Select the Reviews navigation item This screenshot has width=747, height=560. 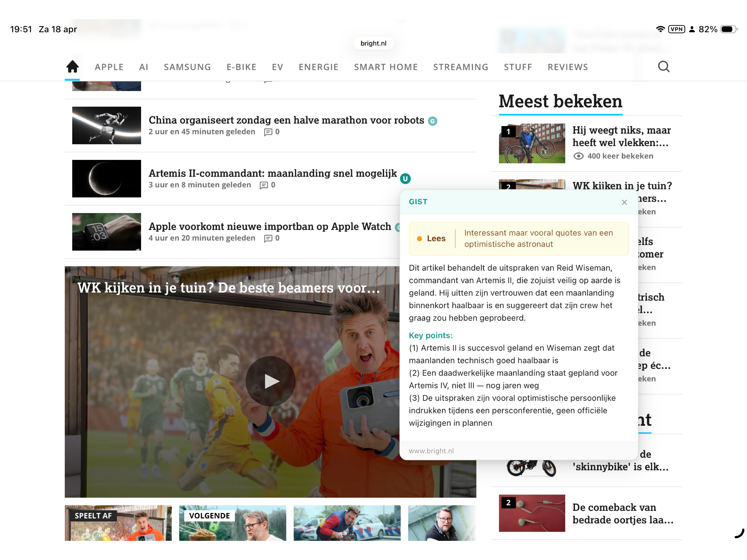coord(568,67)
